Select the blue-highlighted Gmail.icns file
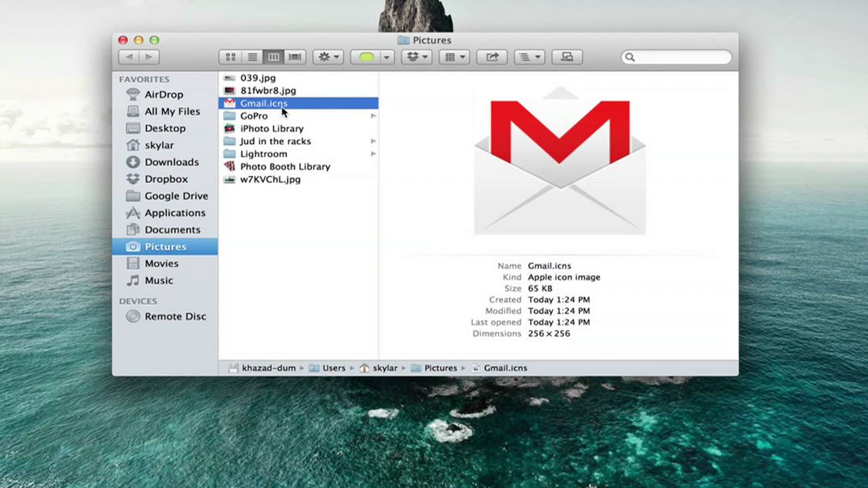868x488 pixels. click(x=264, y=103)
